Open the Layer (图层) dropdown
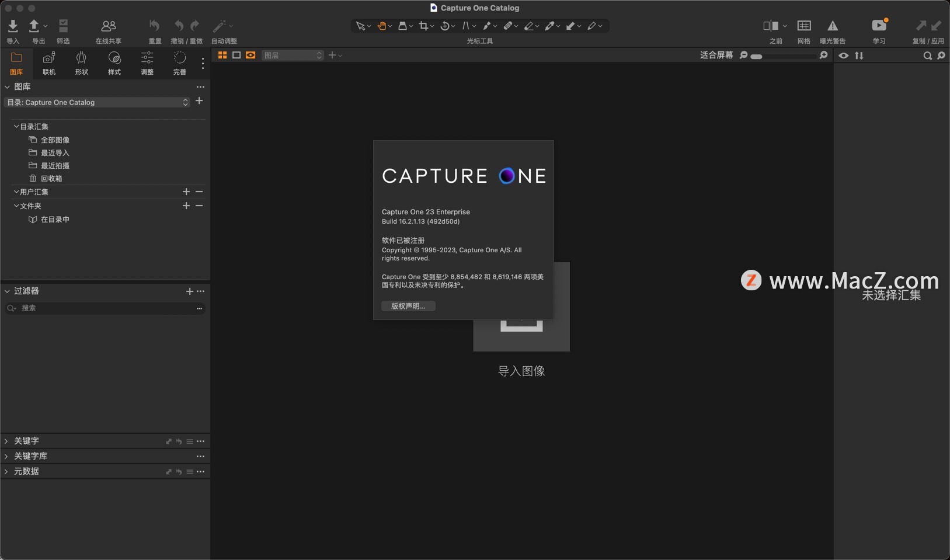950x560 pixels. click(x=293, y=55)
